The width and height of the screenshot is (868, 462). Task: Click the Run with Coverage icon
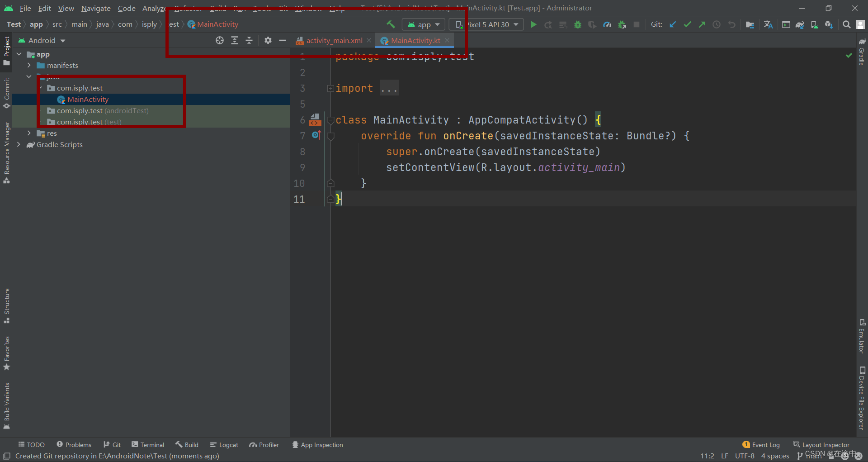click(x=592, y=24)
